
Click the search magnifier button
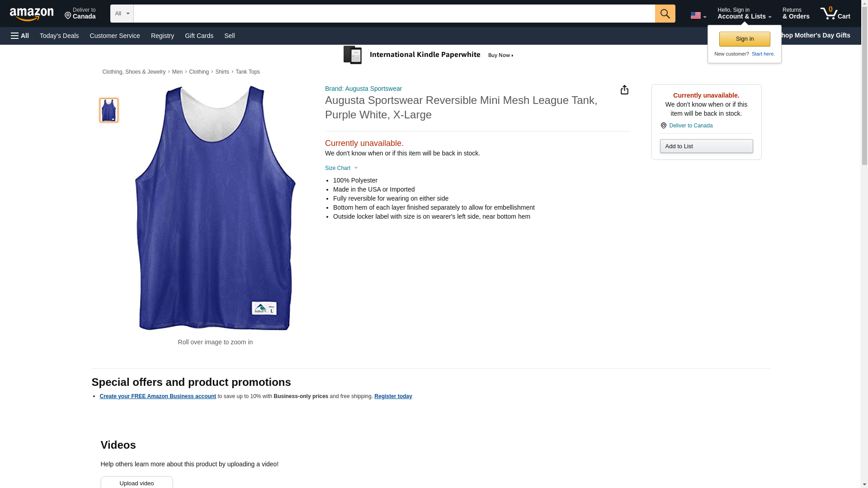pyautogui.click(x=665, y=14)
